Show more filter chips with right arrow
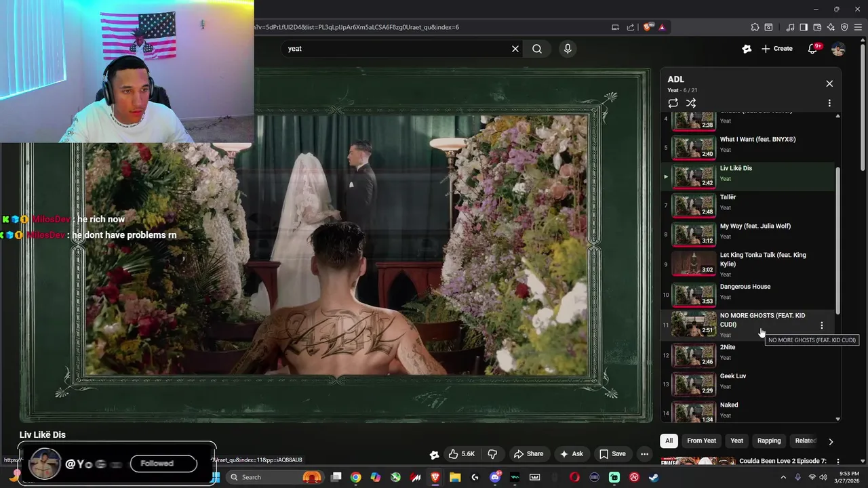868x488 pixels. (831, 441)
